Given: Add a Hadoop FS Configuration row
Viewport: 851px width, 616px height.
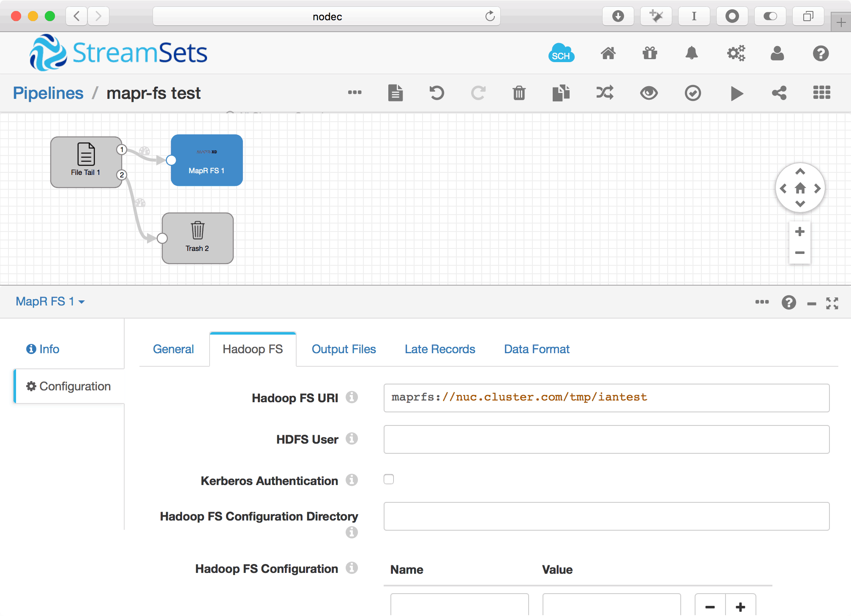Looking at the screenshot, I should click(740, 607).
